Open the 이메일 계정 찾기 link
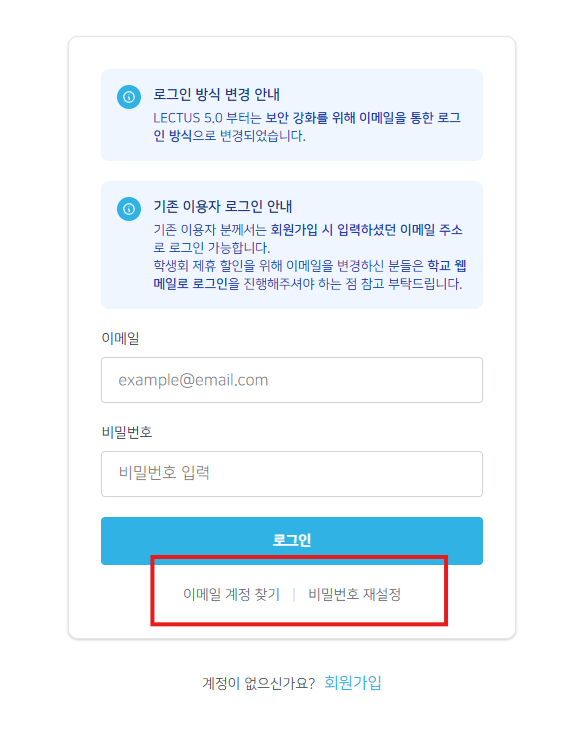 (231, 594)
